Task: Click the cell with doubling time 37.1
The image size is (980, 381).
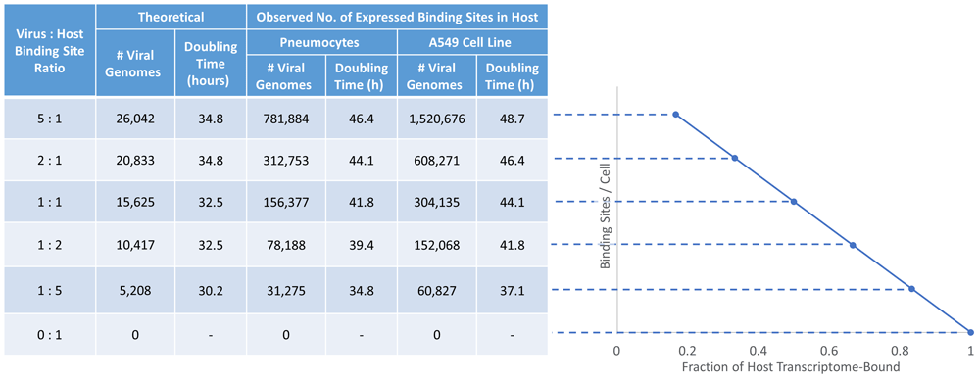Action: pyautogui.click(x=512, y=289)
